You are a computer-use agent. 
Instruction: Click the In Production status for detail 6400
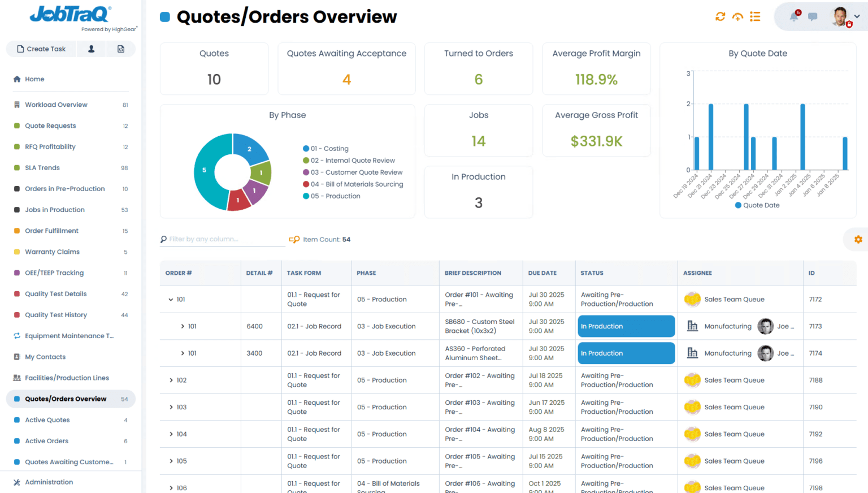[626, 326]
